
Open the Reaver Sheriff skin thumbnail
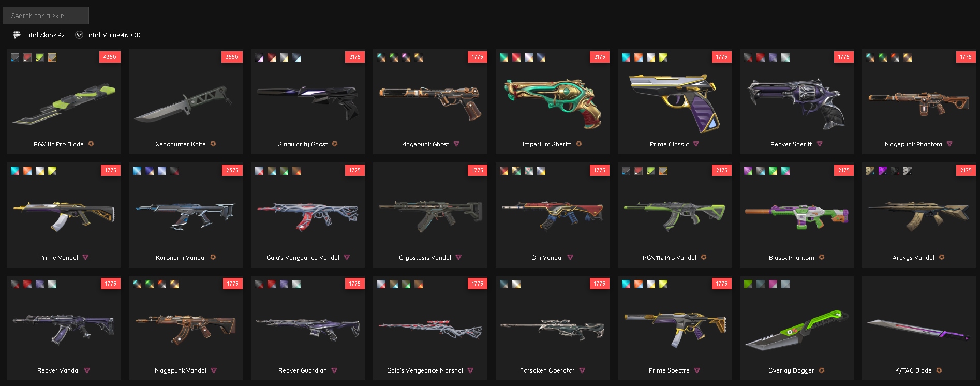pyautogui.click(x=796, y=103)
